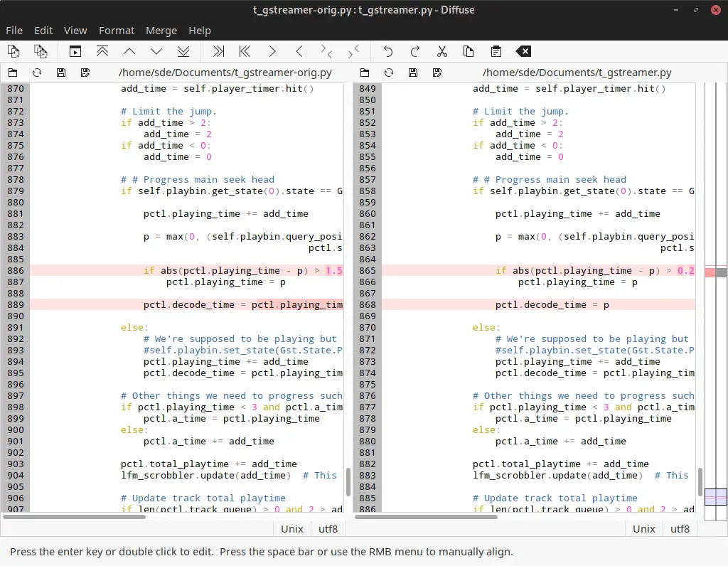Cut the selected text
This screenshot has width=728, height=566.
pos(442,51)
